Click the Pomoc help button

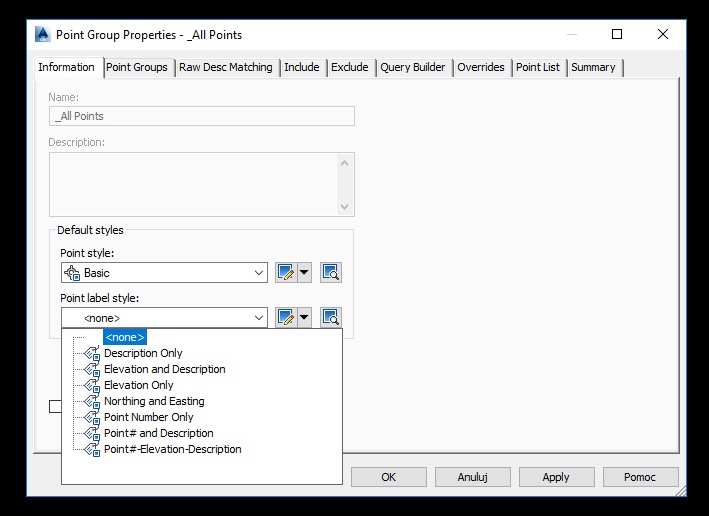coord(640,477)
